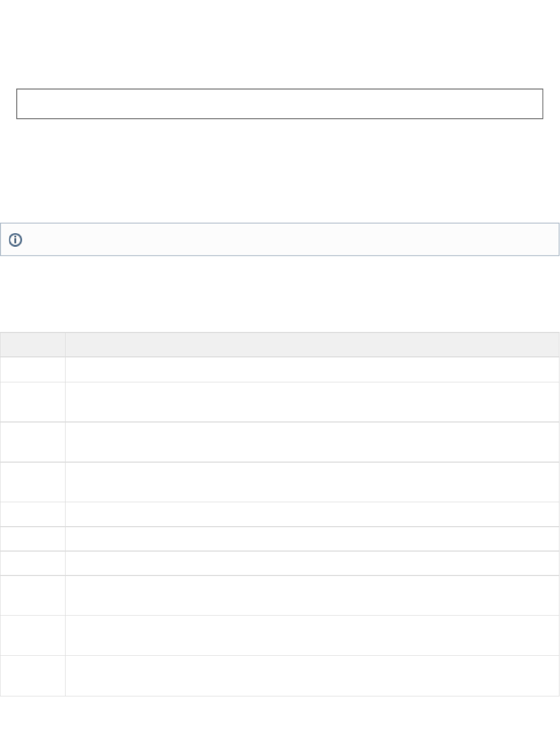
Task: Select the second body row's narrow cell
Action: click(33, 402)
